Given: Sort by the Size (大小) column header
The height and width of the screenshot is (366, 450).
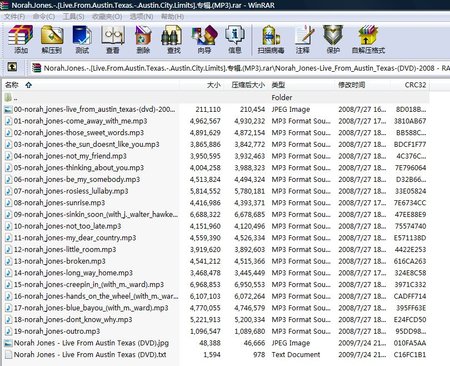Looking at the screenshot, I should [201, 85].
